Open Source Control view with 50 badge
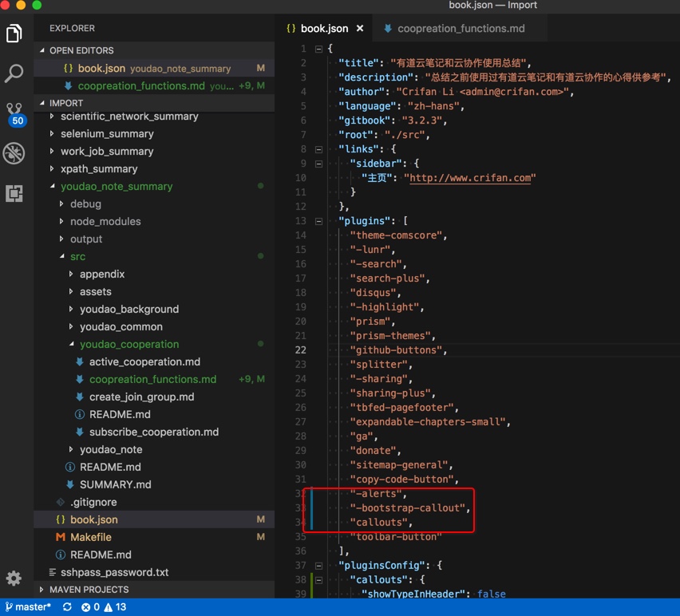This screenshot has height=616, width=680. pos(14,114)
